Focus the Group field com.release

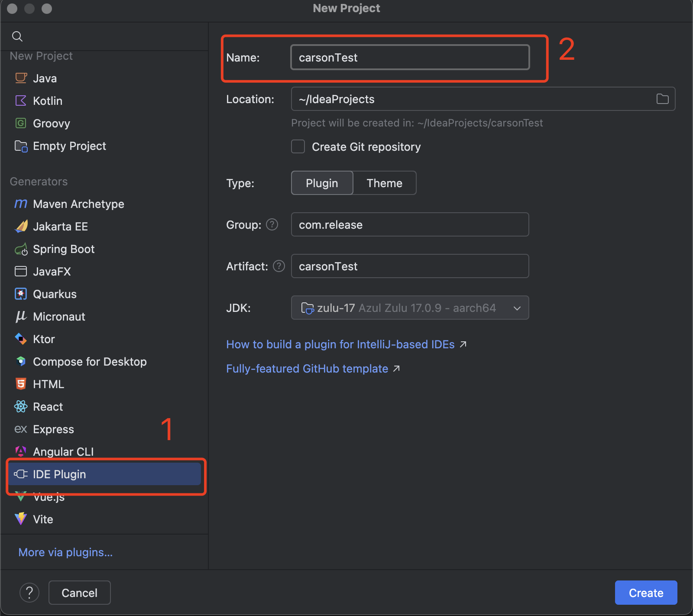[x=410, y=224]
